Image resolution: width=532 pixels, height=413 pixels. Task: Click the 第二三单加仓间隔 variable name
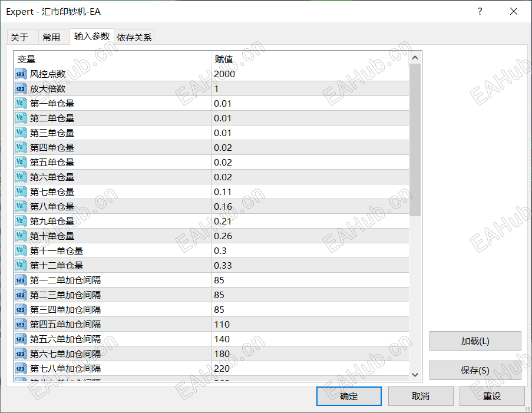pos(65,295)
